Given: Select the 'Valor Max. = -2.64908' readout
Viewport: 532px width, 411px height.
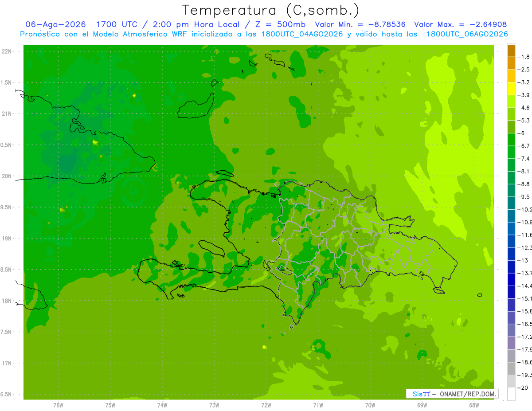Looking at the screenshot, I should tap(460, 24).
